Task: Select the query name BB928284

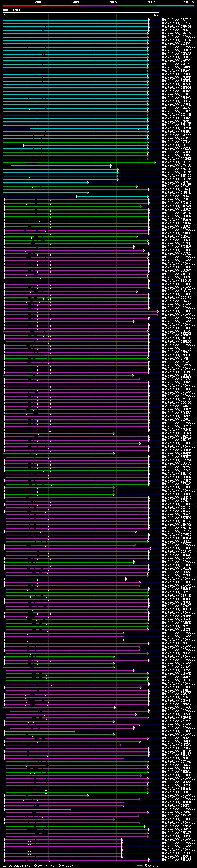Action: pyautogui.click(x=11, y=10)
